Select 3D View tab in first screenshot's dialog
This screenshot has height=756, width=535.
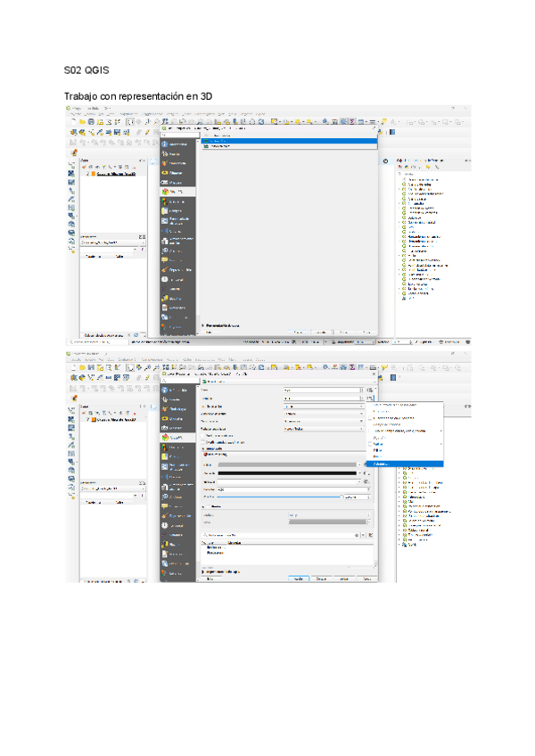177,192
